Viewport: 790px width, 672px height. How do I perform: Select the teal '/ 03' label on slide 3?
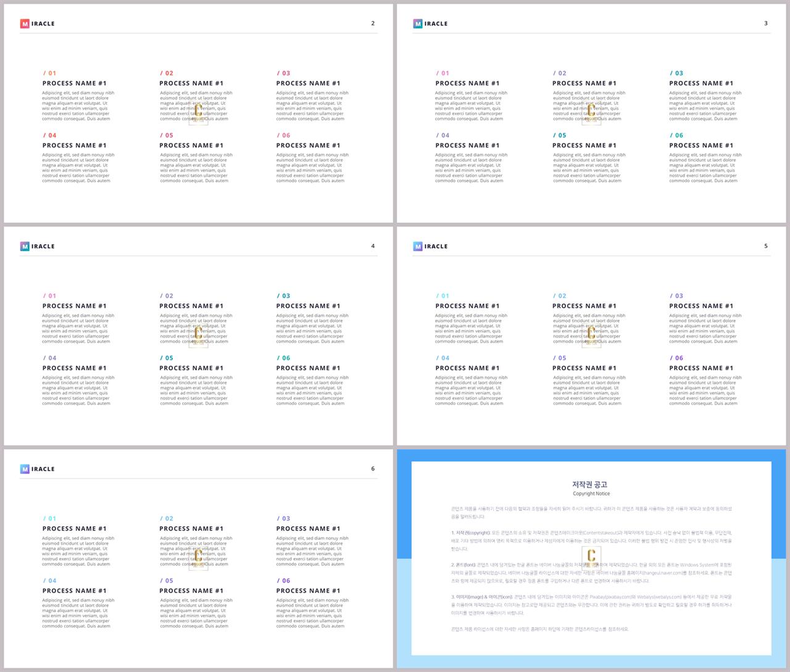click(x=676, y=73)
